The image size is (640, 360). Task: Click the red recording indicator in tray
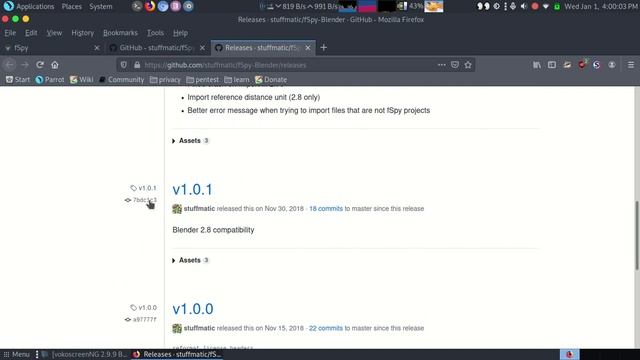point(535,6)
